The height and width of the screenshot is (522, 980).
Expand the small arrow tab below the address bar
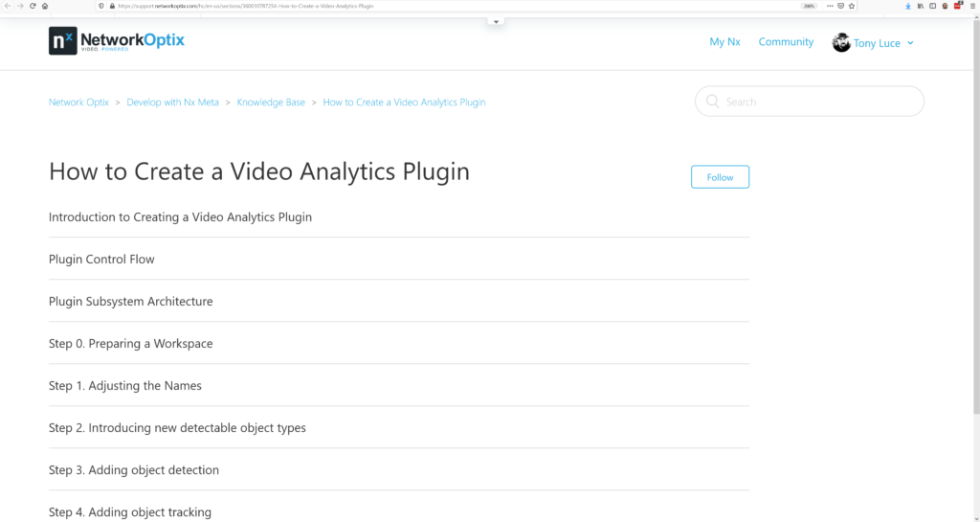[496, 22]
